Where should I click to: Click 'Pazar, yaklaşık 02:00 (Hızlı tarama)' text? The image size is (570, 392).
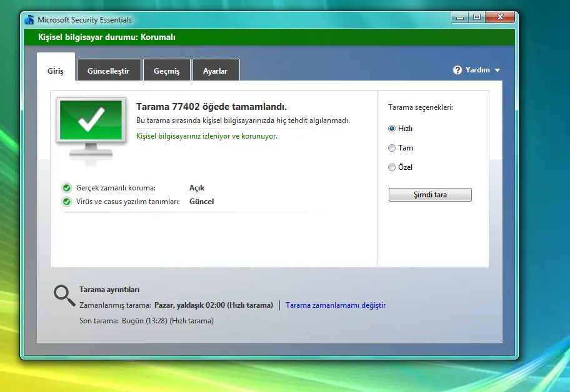[x=214, y=305]
